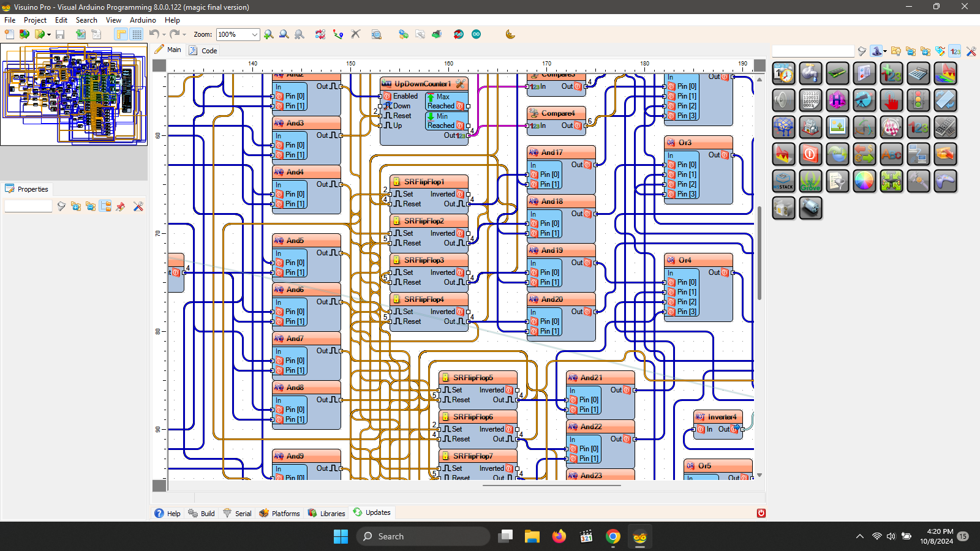980x551 pixels.
Task: Click the zoom in magnifier icon
Action: (269, 34)
